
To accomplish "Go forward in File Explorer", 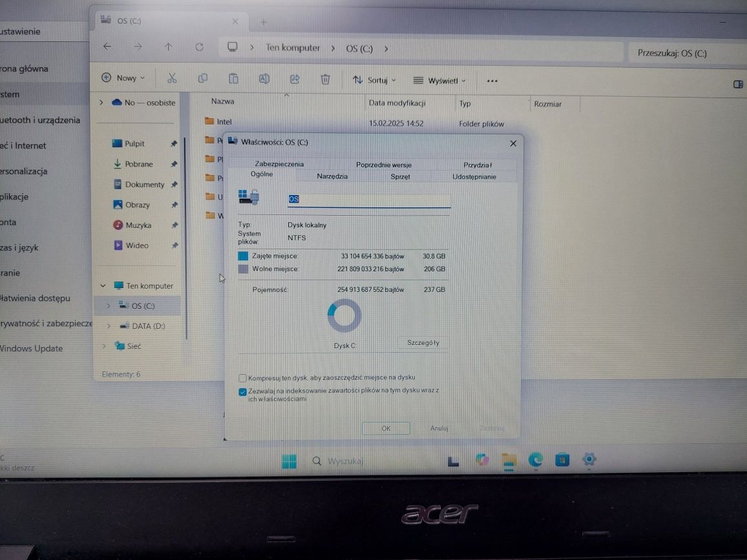I will click(x=138, y=47).
